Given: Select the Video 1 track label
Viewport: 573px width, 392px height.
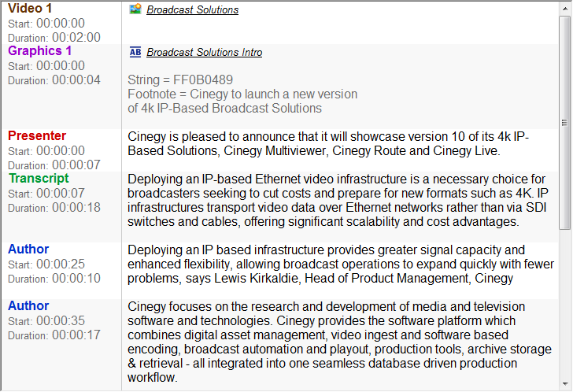Looking at the screenshot, I should tap(30, 9).
